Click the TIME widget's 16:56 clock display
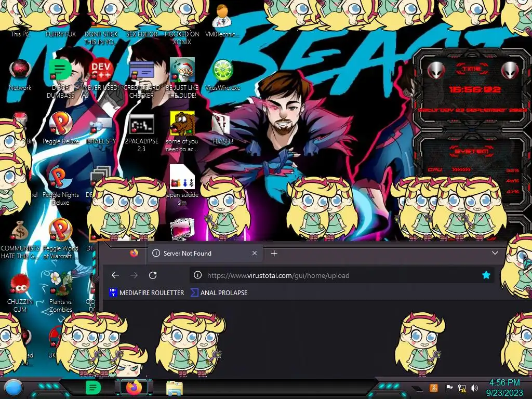This screenshot has height=399, width=532. 474,89
